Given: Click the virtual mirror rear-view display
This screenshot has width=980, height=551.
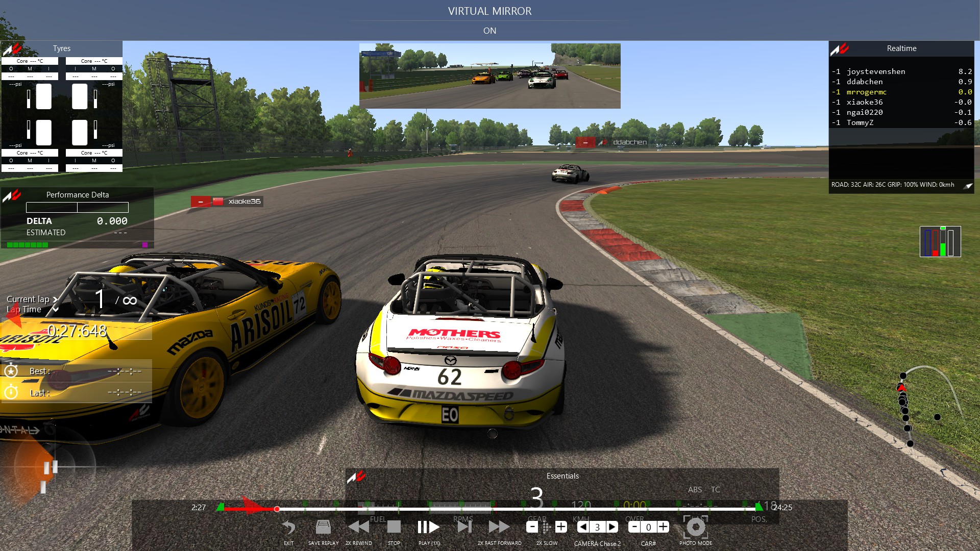Looking at the screenshot, I should click(490, 76).
